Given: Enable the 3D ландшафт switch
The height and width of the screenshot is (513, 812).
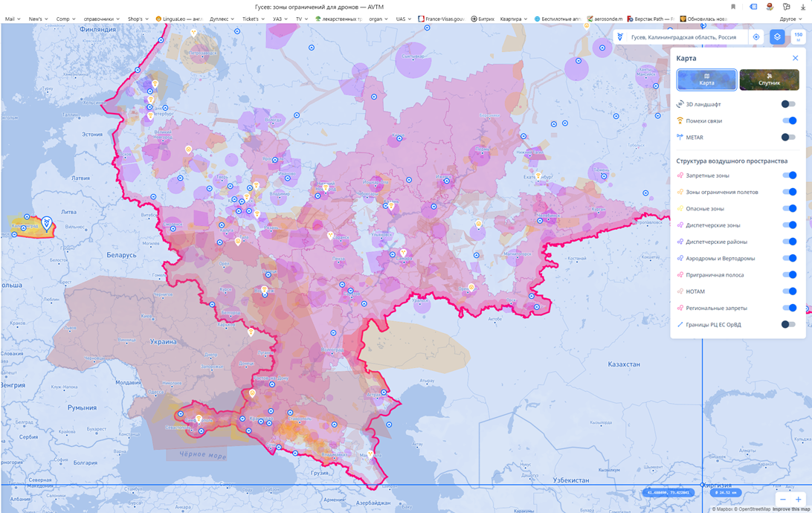Looking at the screenshot, I should pyautogui.click(x=789, y=104).
